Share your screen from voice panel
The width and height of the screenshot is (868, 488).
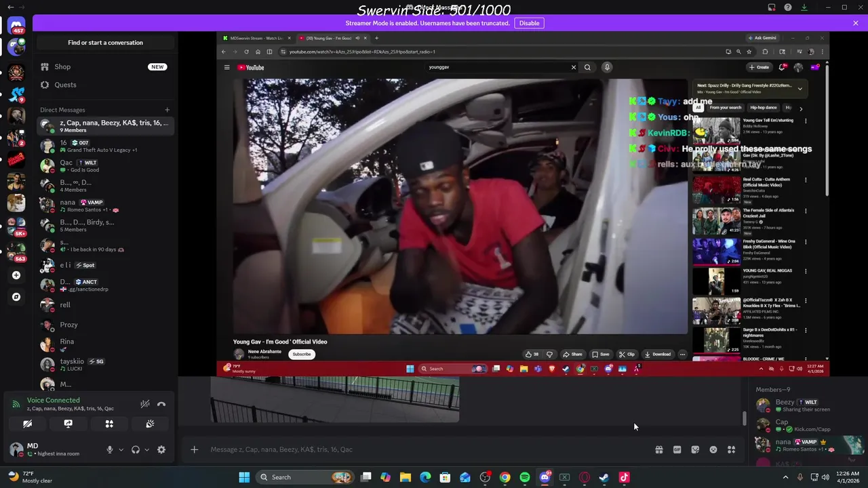click(68, 424)
